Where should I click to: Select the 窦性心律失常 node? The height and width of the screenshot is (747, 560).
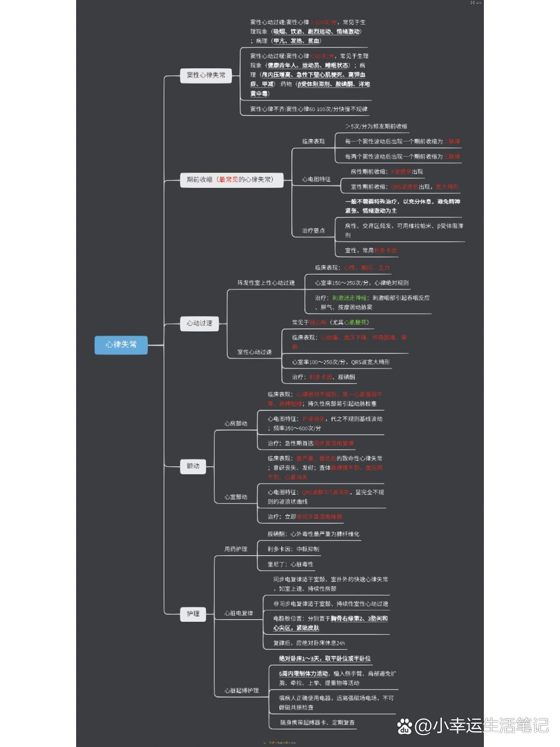click(206, 75)
